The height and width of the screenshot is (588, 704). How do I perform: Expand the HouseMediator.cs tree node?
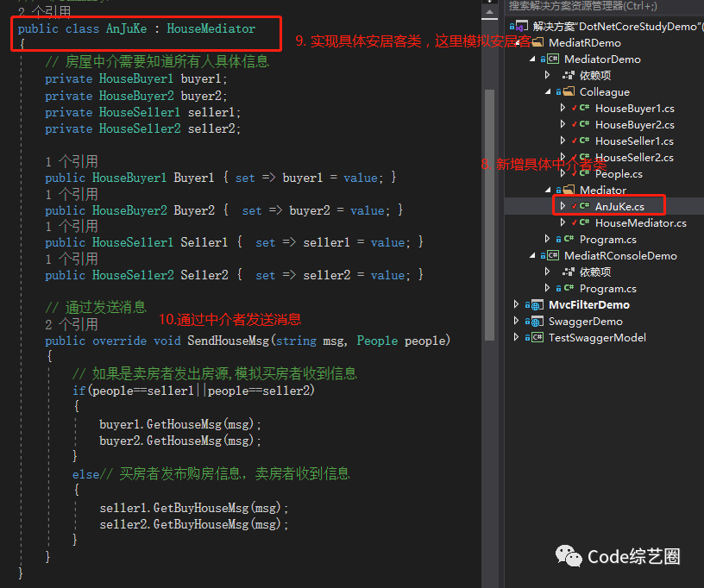point(563,222)
